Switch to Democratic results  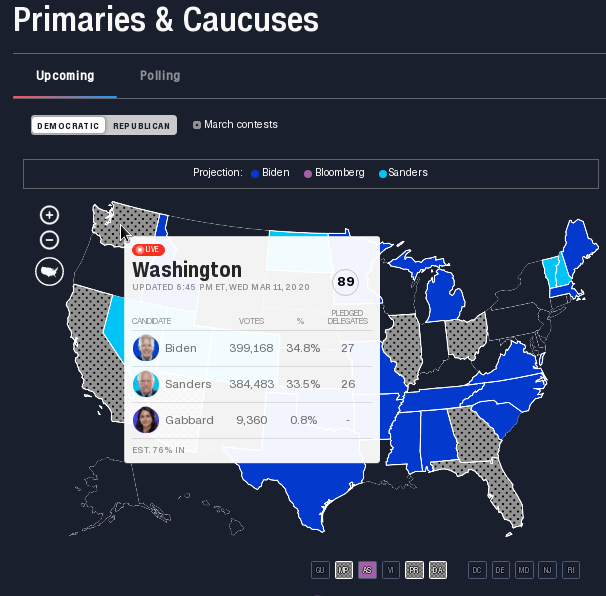tap(68, 126)
